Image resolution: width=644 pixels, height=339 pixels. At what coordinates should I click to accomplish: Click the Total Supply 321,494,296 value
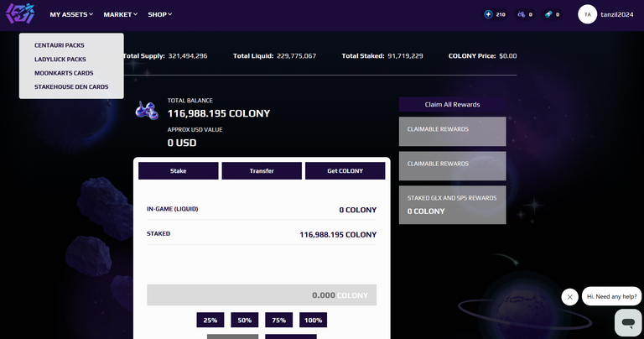click(188, 56)
